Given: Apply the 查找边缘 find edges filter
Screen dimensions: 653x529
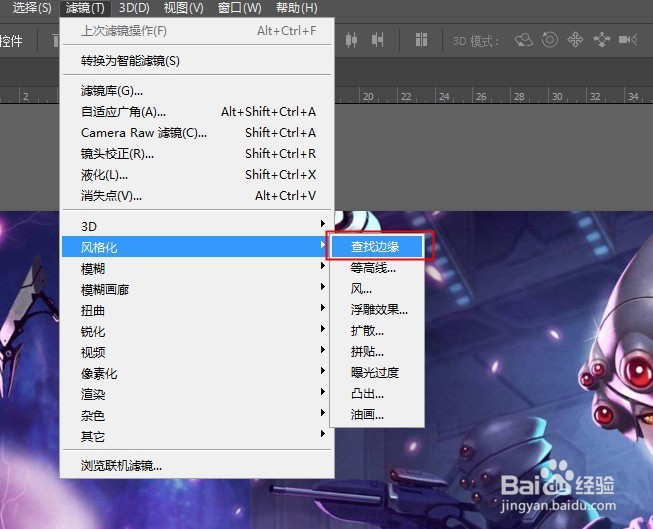Looking at the screenshot, I should 377,247.
